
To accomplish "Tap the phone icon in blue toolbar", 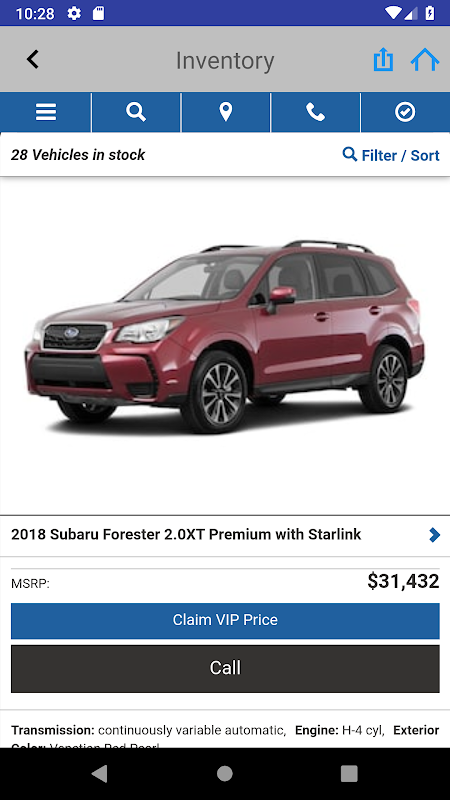I will tap(315, 112).
